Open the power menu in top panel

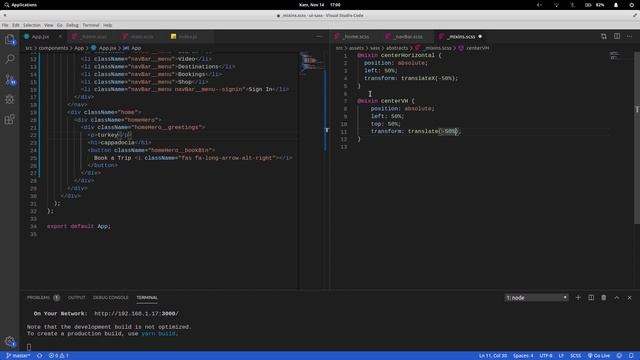[631, 5]
